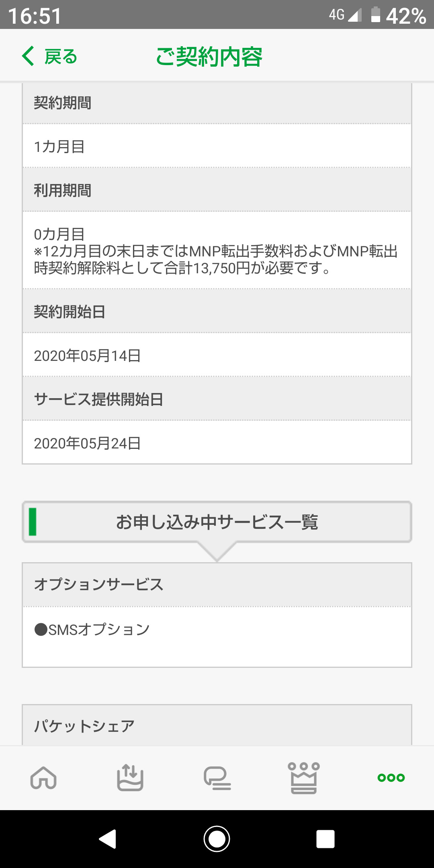Screen dimensions: 434x868
Task: Tap the MNP転出手数料 notice text
Action: pyautogui.click(x=216, y=260)
